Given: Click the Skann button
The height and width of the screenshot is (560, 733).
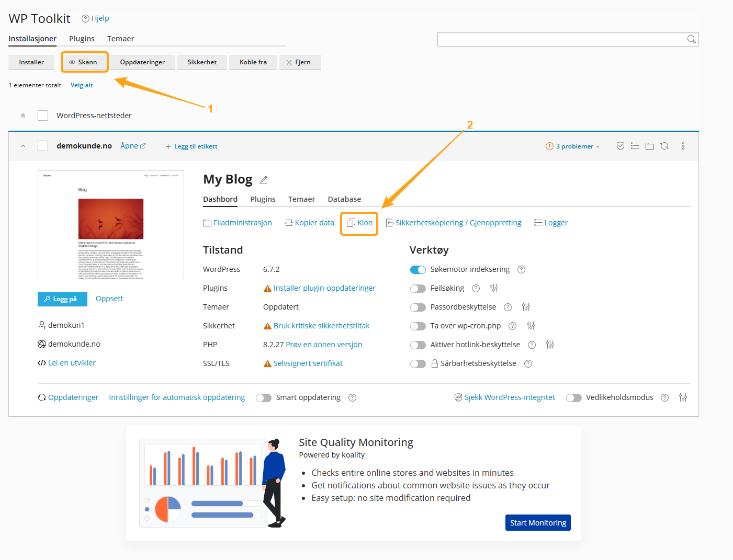Looking at the screenshot, I should coord(84,62).
